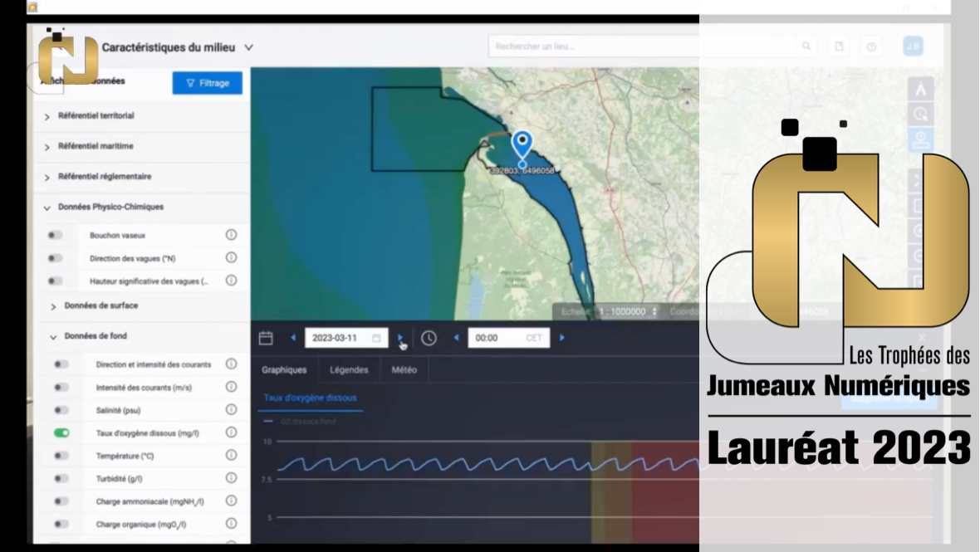Click the help question mark icon
The image size is (980, 552).
click(x=871, y=46)
